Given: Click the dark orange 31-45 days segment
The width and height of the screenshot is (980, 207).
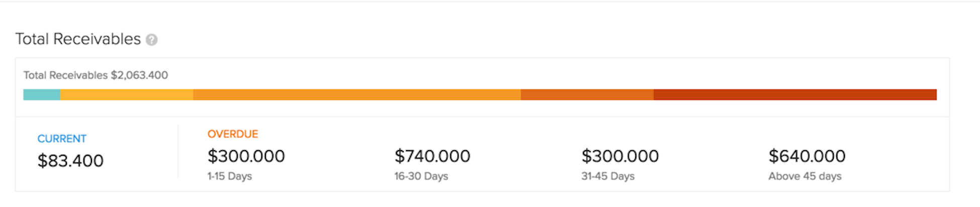Looking at the screenshot, I should [x=587, y=94].
